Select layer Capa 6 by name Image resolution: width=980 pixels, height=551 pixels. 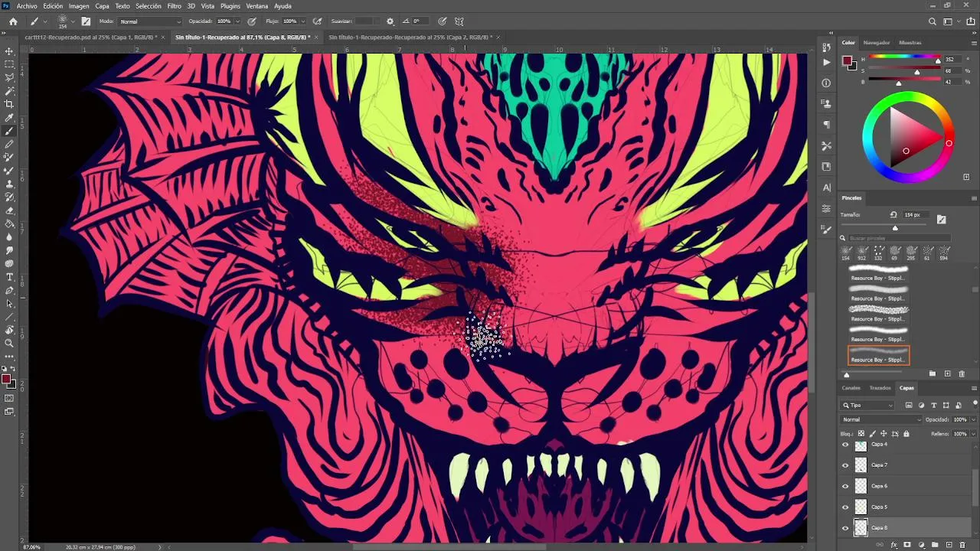tap(880, 486)
